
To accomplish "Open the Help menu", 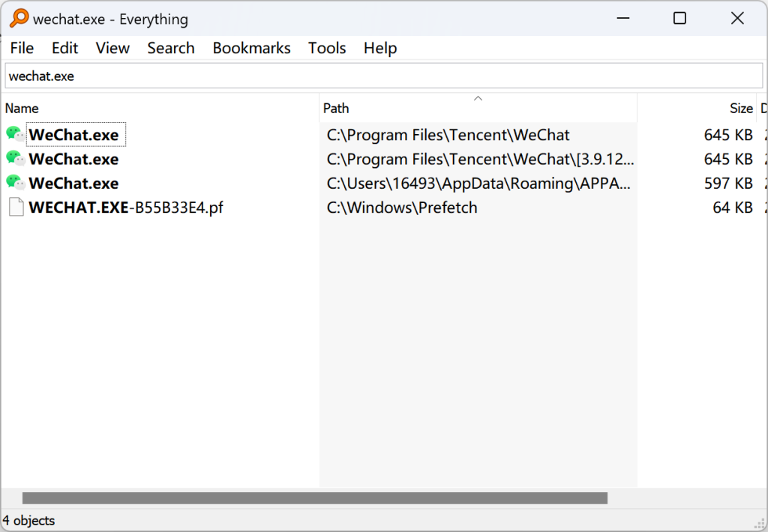I will pos(380,48).
